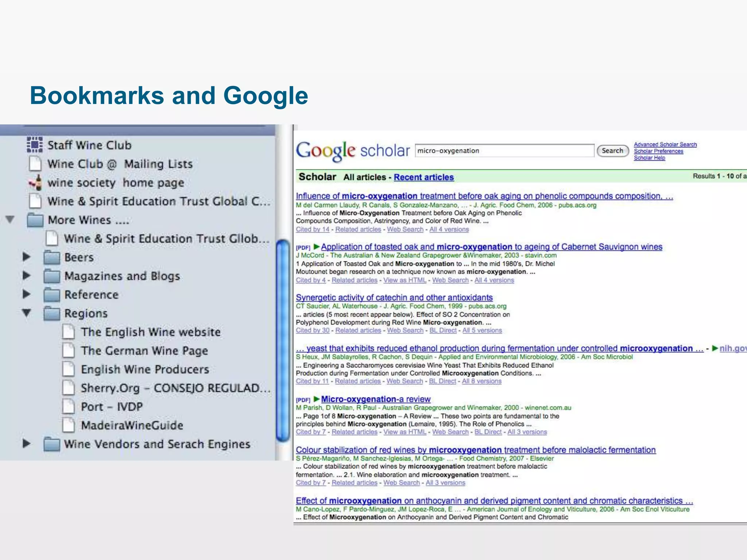
Task: Click the MadeiraWineGuide page icon
Action: pyautogui.click(x=68, y=425)
